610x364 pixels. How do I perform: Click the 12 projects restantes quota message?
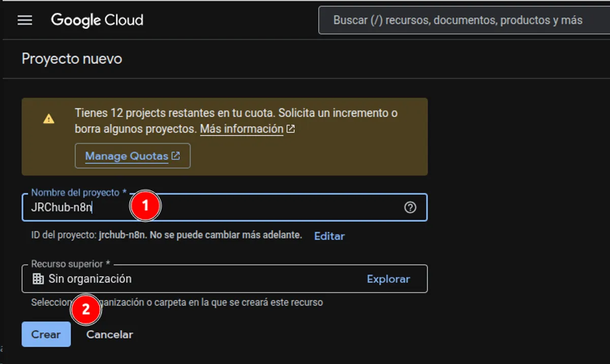[236, 121]
